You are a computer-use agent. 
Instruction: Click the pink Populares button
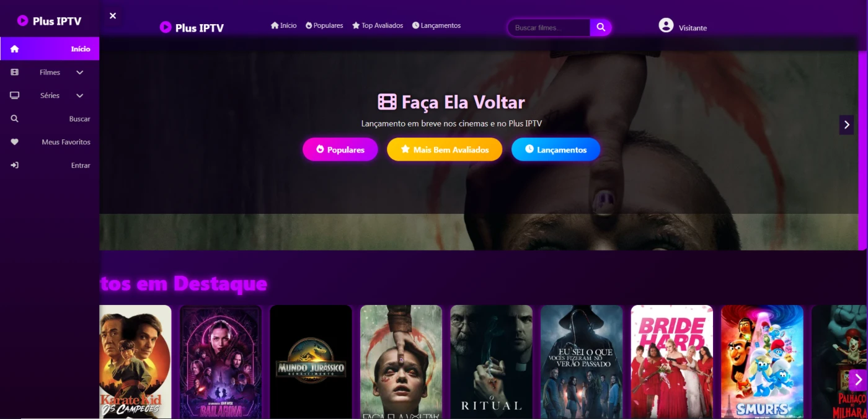point(340,149)
